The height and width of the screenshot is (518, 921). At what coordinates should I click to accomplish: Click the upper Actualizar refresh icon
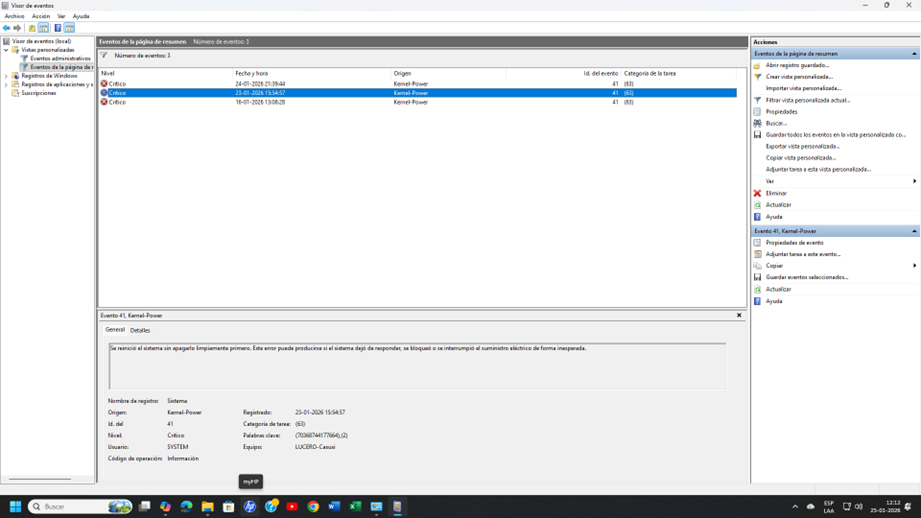pyautogui.click(x=758, y=205)
